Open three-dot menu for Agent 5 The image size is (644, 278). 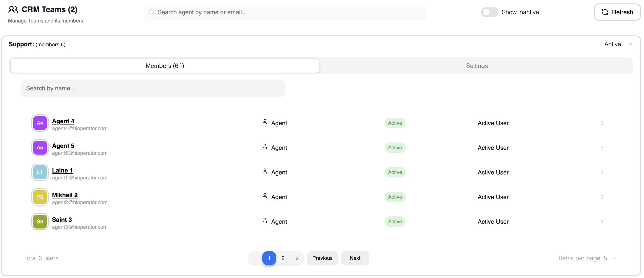pyautogui.click(x=602, y=148)
